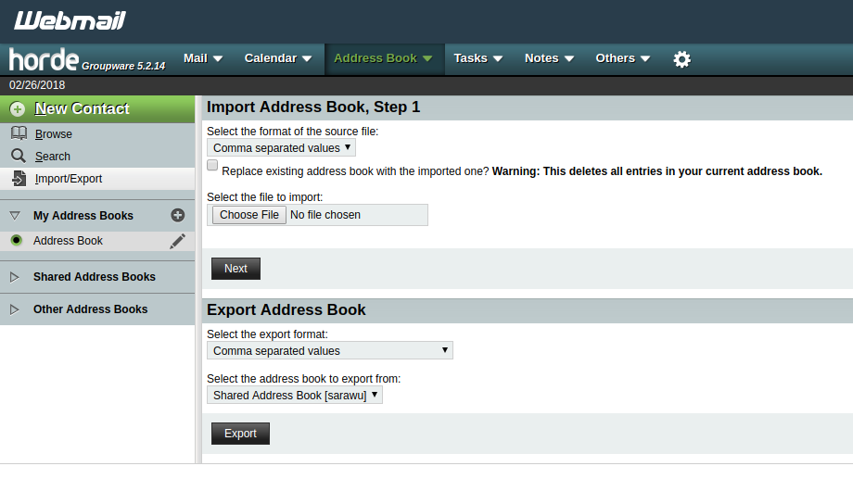The width and height of the screenshot is (853, 504).
Task: Click Choose File to select import file
Action: pyautogui.click(x=248, y=215)
